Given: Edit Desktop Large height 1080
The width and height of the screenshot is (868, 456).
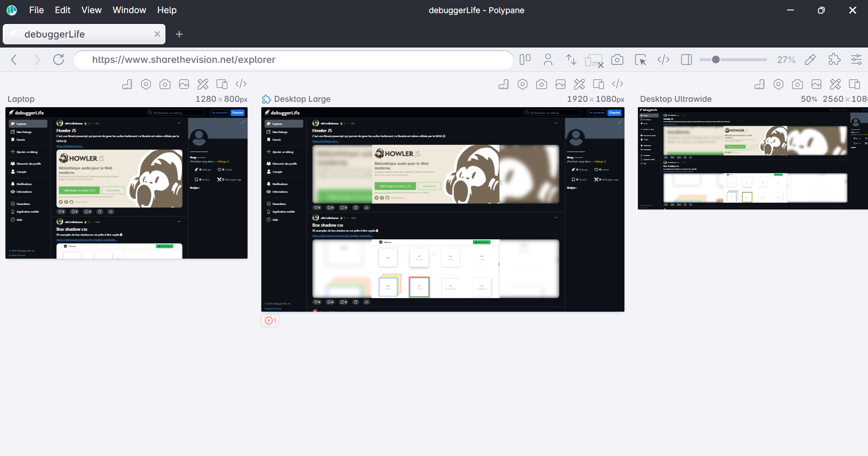Looking at the screenshot, I should (606, 99).
